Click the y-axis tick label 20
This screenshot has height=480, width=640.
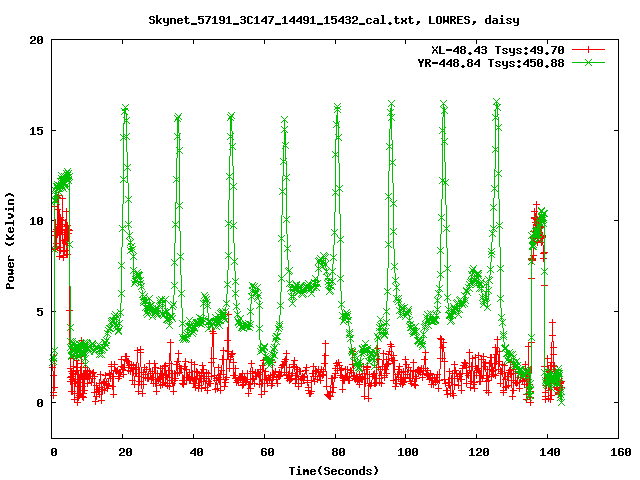point(36,40)
